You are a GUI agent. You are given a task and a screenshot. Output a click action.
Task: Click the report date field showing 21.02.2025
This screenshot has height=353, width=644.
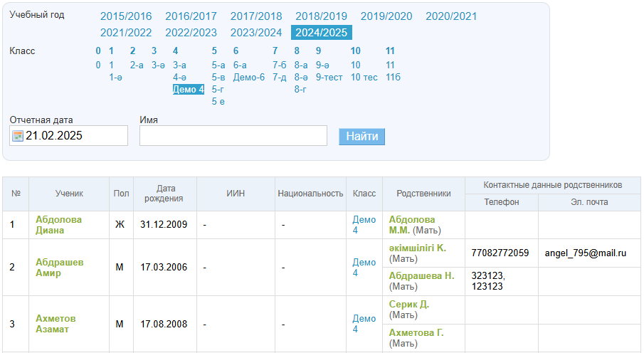tap(75, 136)
